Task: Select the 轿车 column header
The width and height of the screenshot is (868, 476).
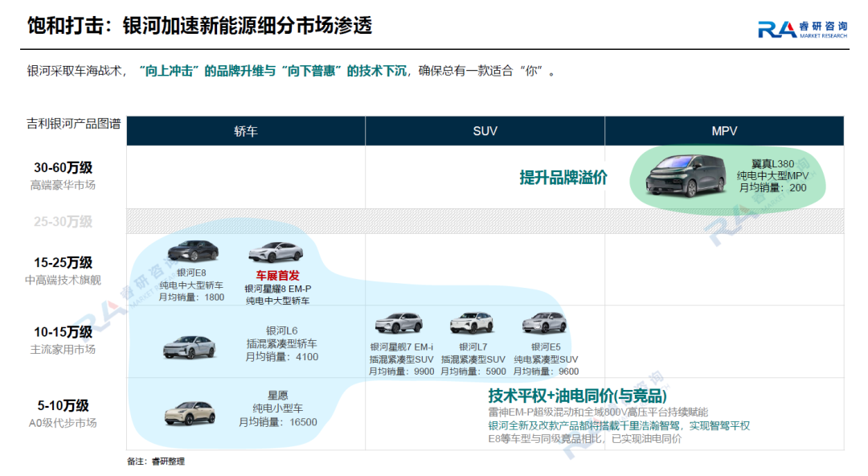Action: coord(246,131)
